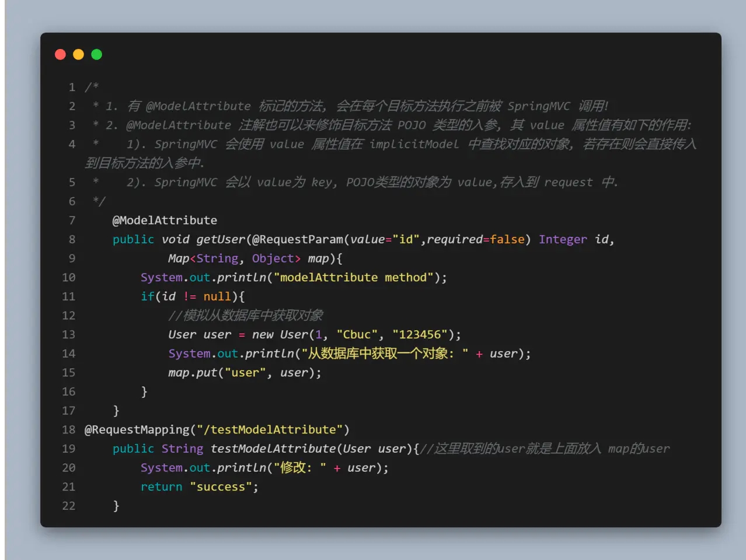Screen dimensions: 746x560
Task: Click the null keyword in the if statement
Action: (x=217, y=296)
